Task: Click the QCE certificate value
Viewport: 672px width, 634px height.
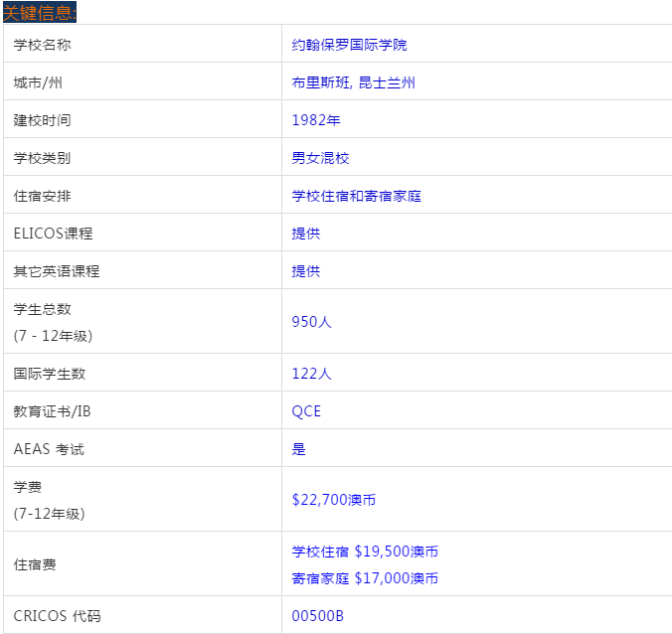Action: (306, 411)
